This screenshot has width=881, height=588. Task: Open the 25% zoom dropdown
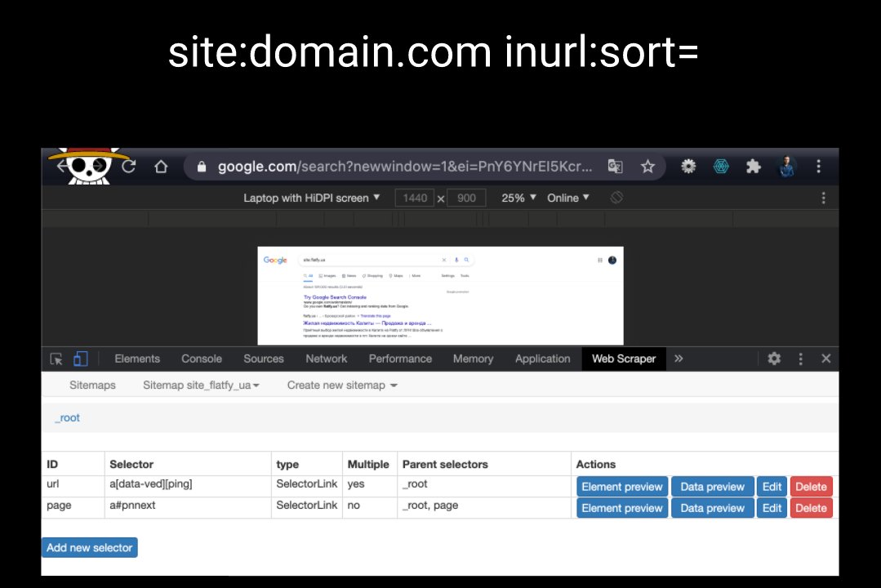(518, 198)
